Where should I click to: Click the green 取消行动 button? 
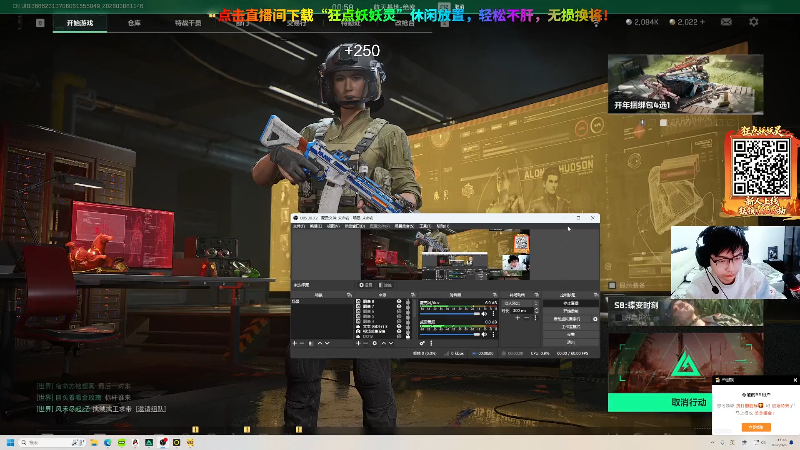tap(660, 403)
